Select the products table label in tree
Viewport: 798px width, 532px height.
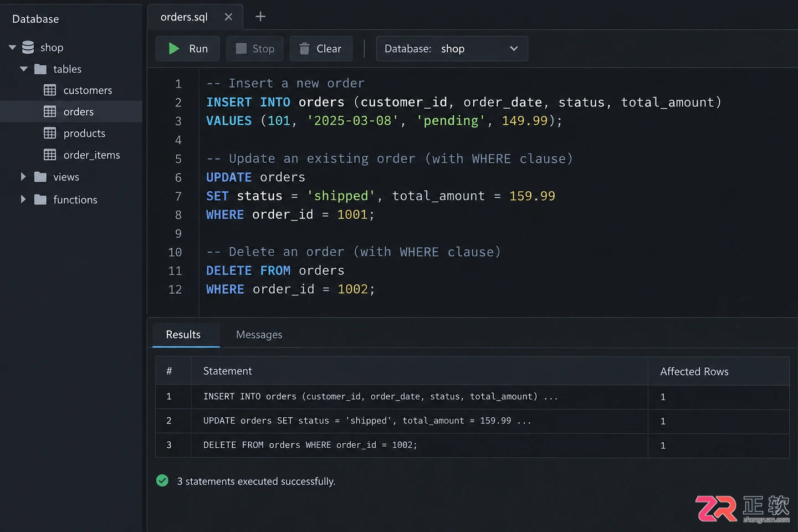[x=84, y=134]
